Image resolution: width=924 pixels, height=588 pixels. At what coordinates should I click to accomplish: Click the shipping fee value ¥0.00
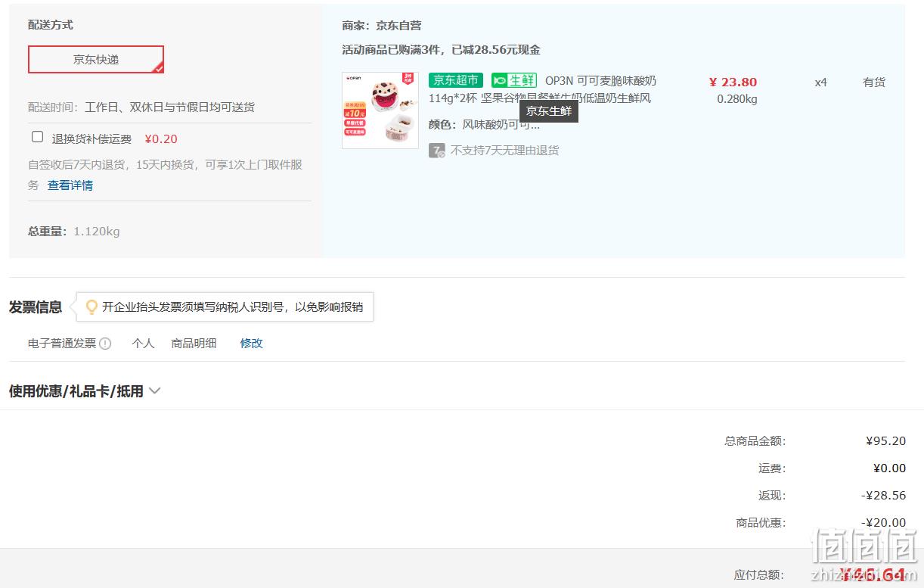coord(889,468)
